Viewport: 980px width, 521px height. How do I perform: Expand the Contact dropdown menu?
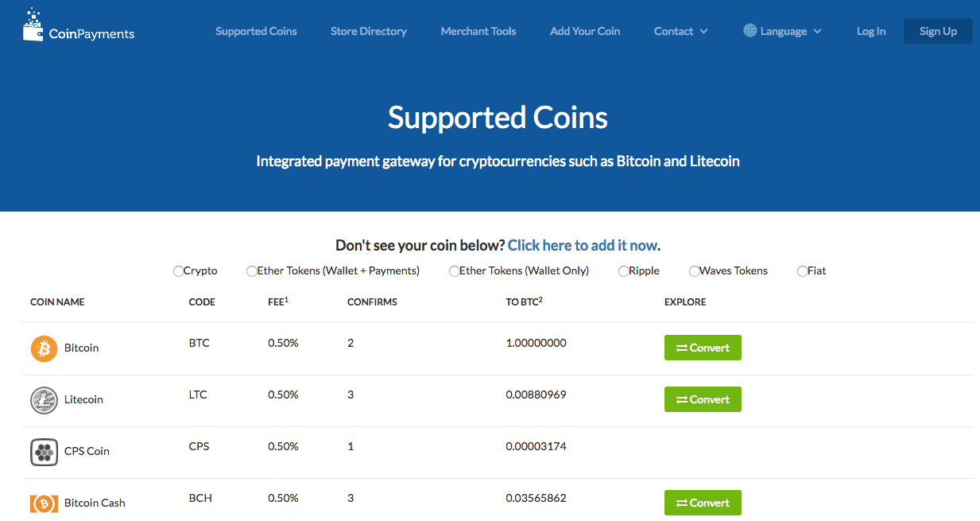pyautogui.click(x=680, y=31)
